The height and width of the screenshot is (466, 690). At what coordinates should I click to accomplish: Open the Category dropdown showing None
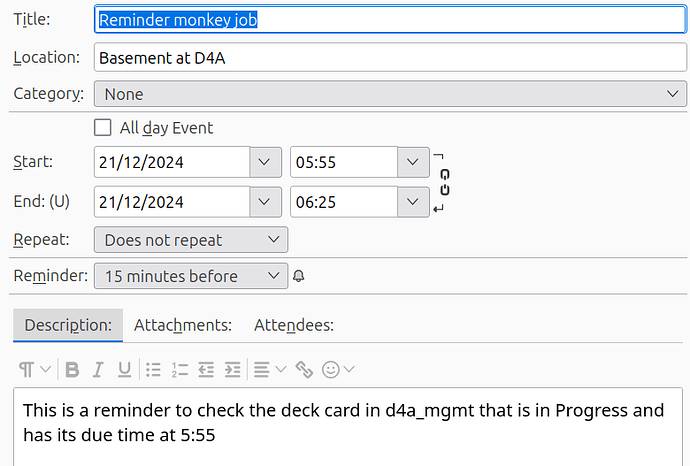click(x=390, y=94)
